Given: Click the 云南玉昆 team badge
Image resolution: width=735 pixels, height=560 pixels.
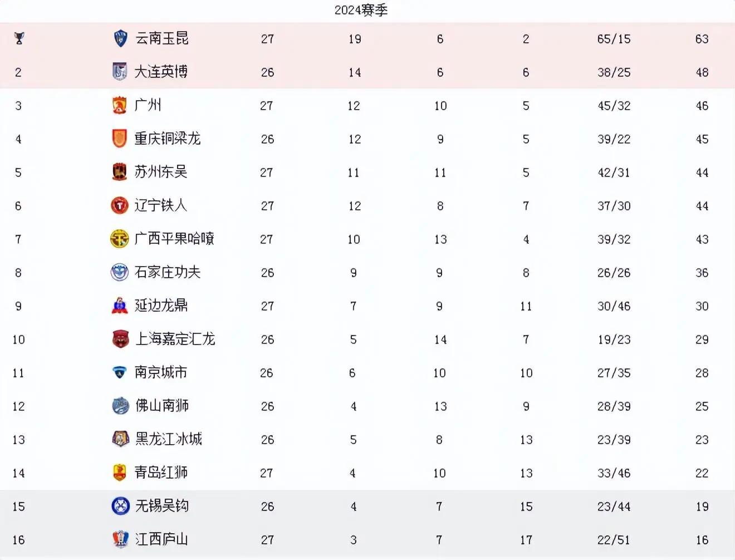Looking at the screenshot, I should 120,38.
